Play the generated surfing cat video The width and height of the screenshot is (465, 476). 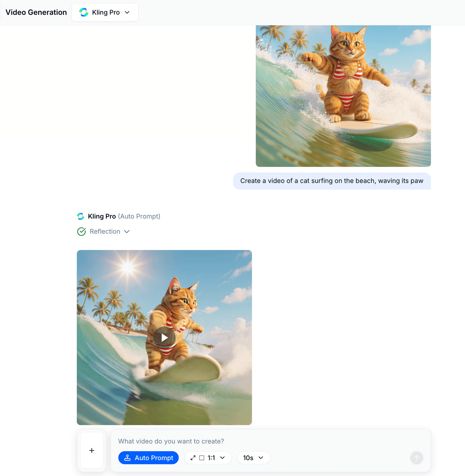(164, 337)
